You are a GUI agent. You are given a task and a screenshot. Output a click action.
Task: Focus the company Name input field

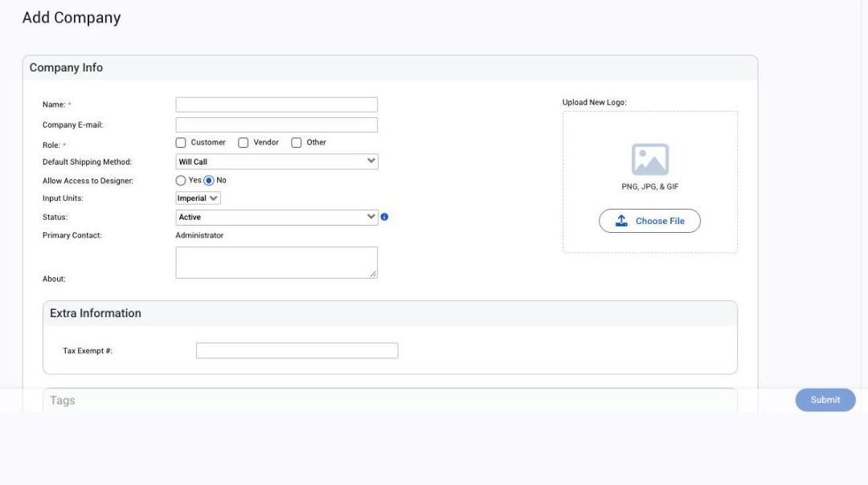point(276,104)
